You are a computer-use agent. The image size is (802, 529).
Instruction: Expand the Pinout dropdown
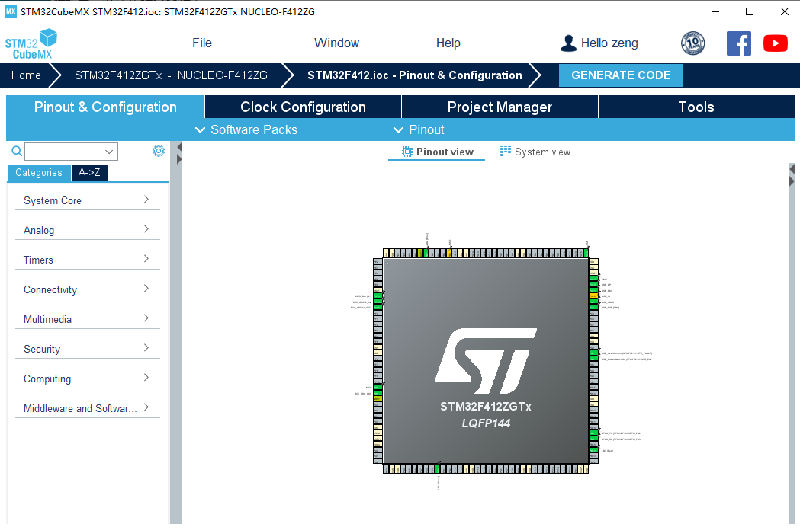419,130
